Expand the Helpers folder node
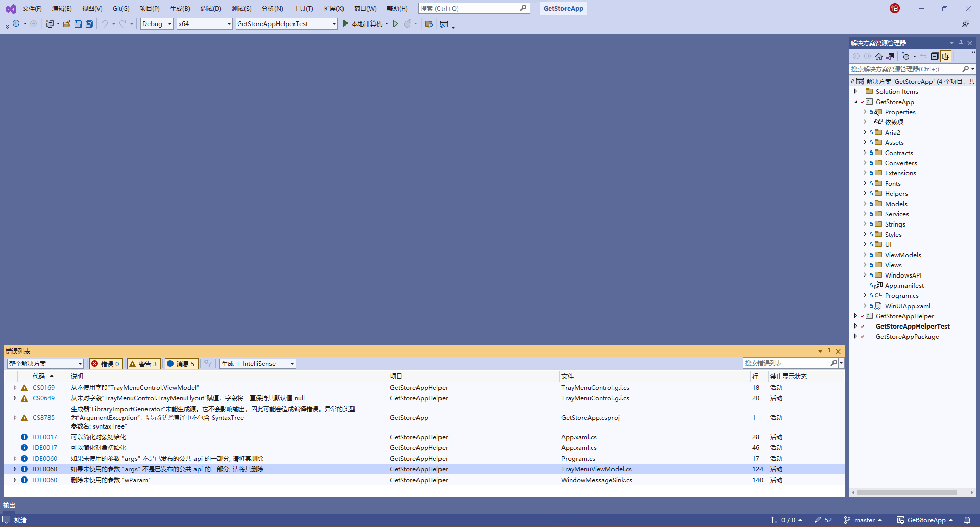The width and height of the screenshot is (980, 527). 865,193
